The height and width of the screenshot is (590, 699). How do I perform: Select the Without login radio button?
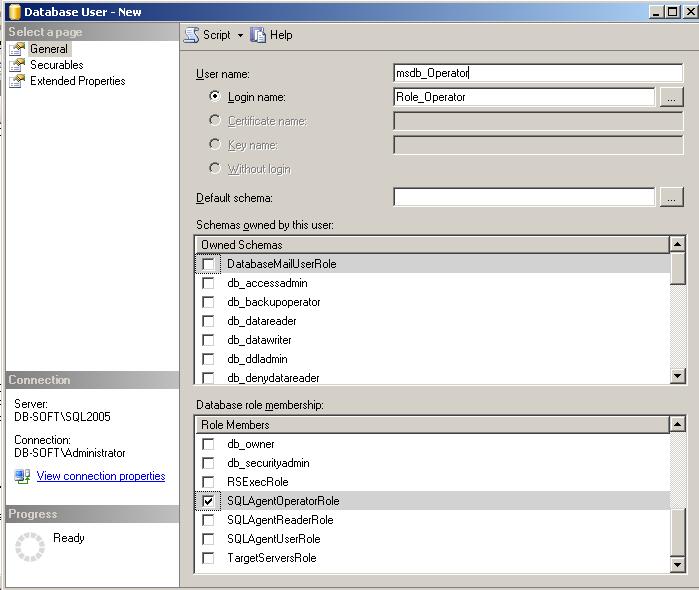tap(215, 168)
